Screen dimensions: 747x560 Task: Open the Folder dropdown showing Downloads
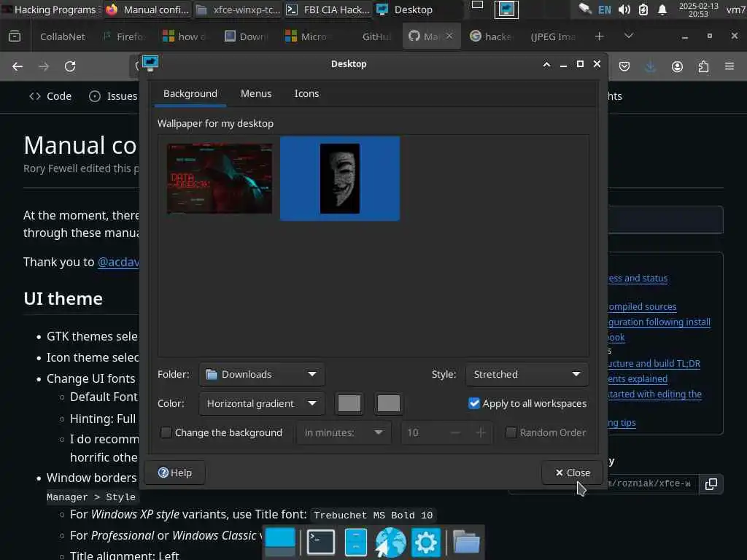[x=262, y=374]
